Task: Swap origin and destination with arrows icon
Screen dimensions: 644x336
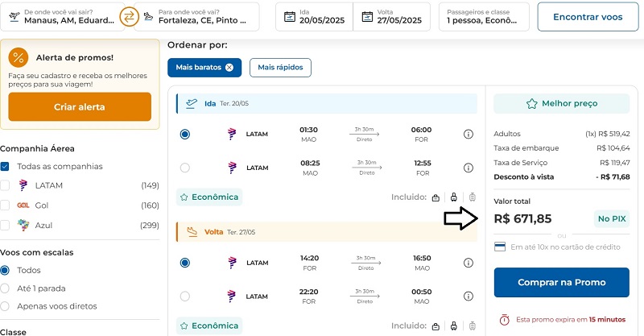Action: (129, 17)
